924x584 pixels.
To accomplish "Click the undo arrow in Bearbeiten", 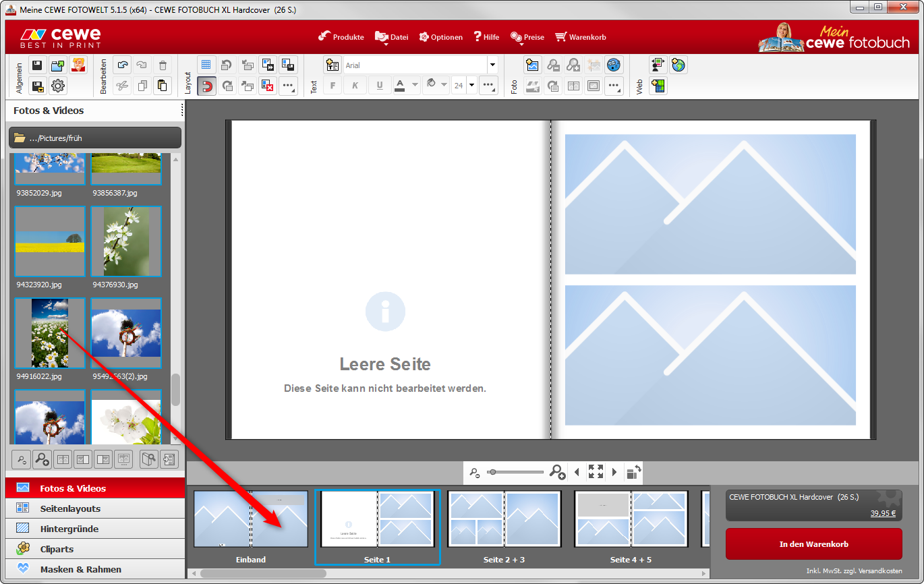I will (122, 65).
